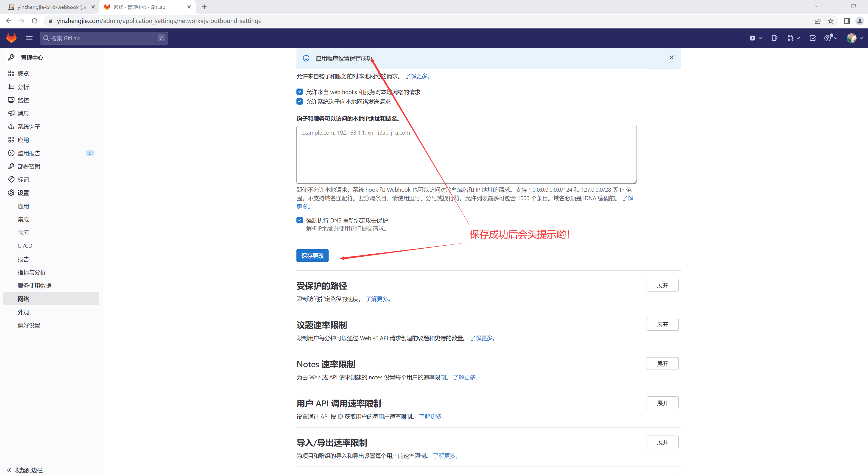Switch to the yinzhengjie-bird-webhook browser tab
The width and height of the screenshot is (868, 475).
(50, 7)
